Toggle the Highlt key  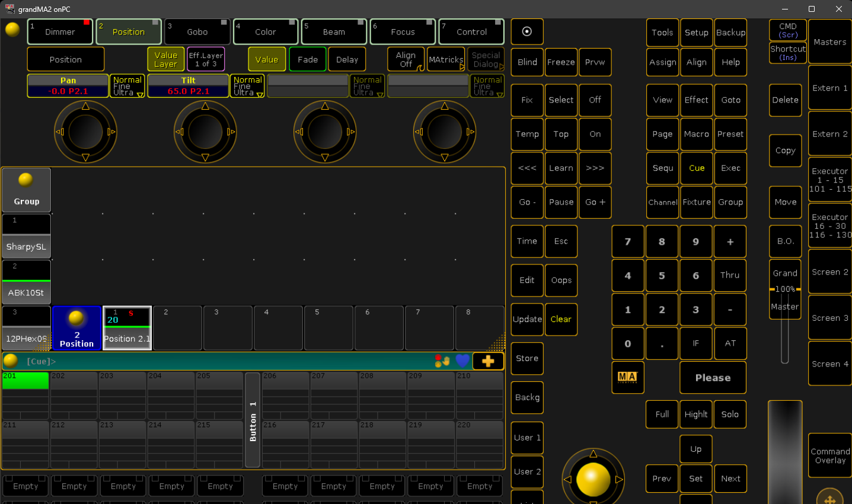coord(696,414)
